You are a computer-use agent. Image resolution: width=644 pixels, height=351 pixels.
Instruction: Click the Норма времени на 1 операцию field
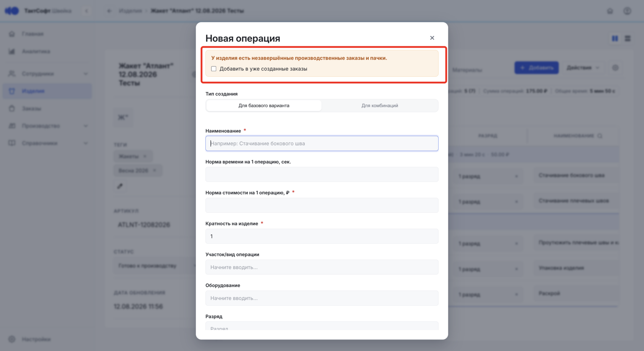322,175
